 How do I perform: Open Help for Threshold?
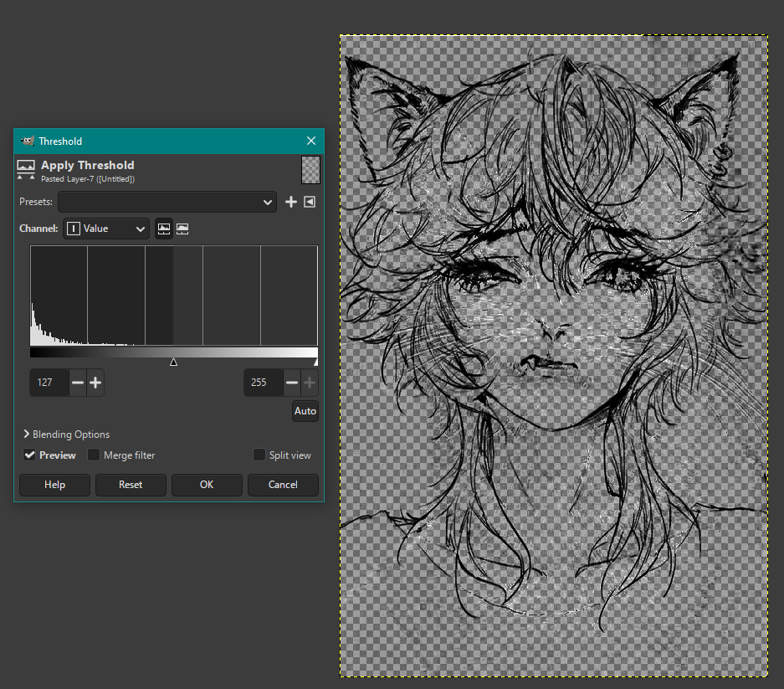pyautogui.click(x=54, y=485)
